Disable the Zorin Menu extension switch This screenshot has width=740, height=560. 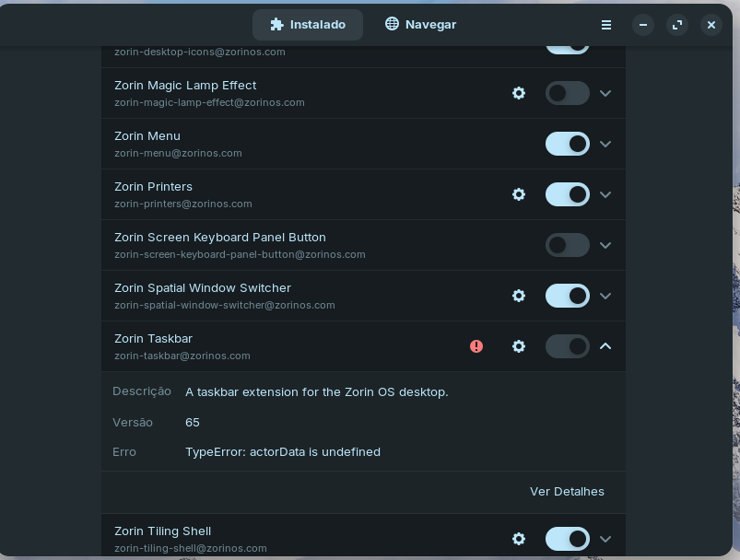[567, 144]
